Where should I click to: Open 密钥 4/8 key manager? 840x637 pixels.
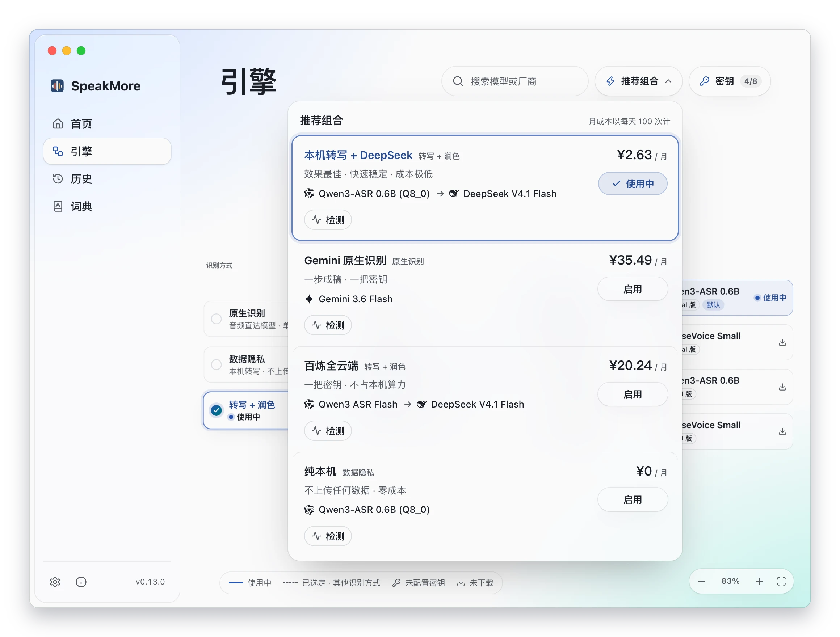point(730,81)
